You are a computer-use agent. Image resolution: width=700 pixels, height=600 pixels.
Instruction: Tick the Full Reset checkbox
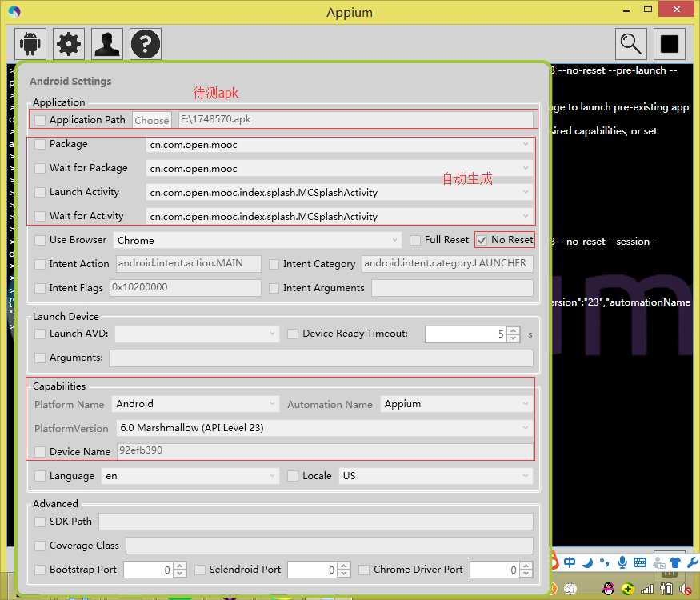coord(415,240)
